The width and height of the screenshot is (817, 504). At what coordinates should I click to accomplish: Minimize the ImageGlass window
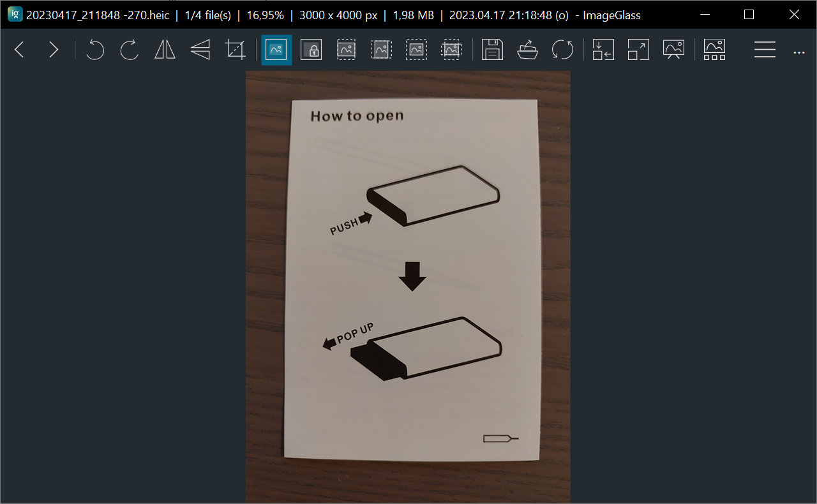pyautogui.click(x=705, y=15)
